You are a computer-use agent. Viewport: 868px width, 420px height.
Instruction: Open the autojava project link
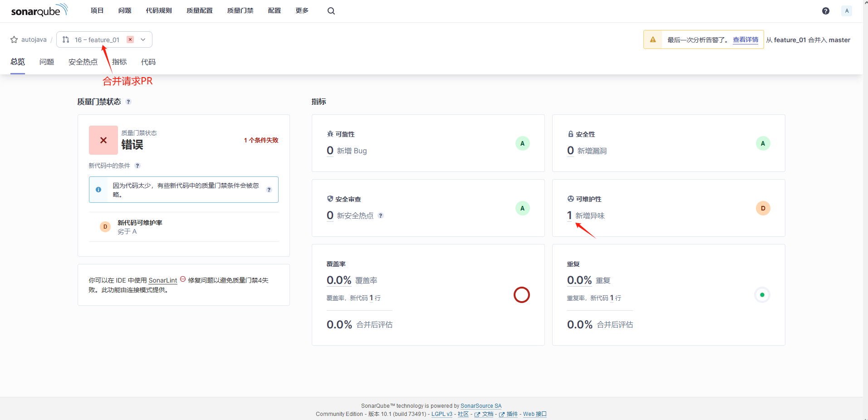click(x=34, y=39)
